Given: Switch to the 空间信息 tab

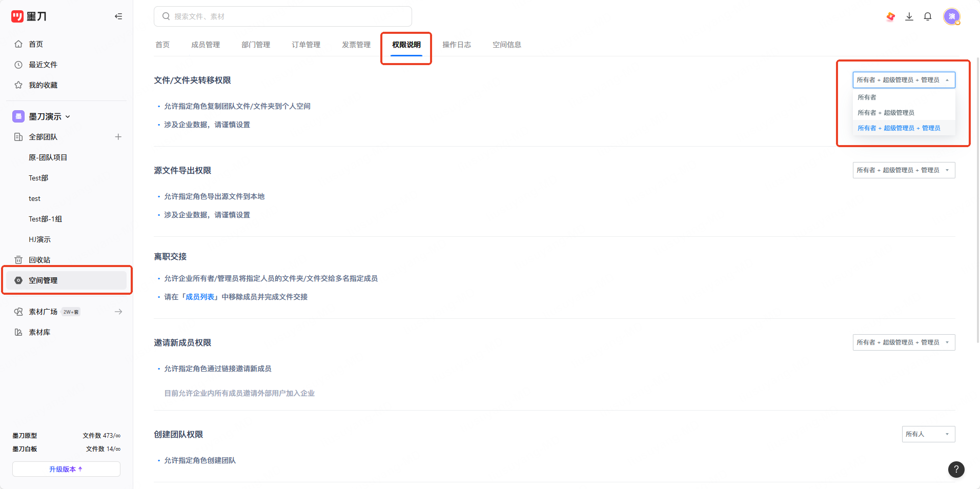Looking at the screenshot, I should pyautogui.click(x=507, y=45).
